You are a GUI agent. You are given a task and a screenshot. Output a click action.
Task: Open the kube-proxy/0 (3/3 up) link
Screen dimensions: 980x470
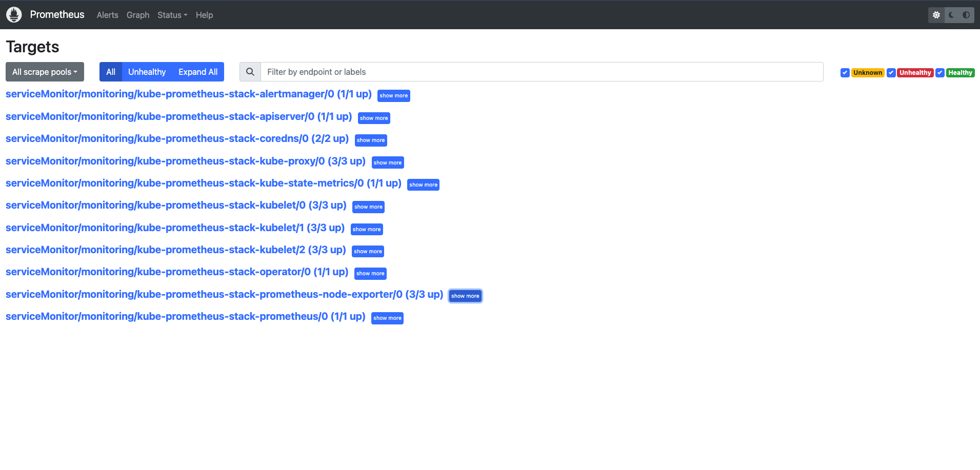point(186,161)
